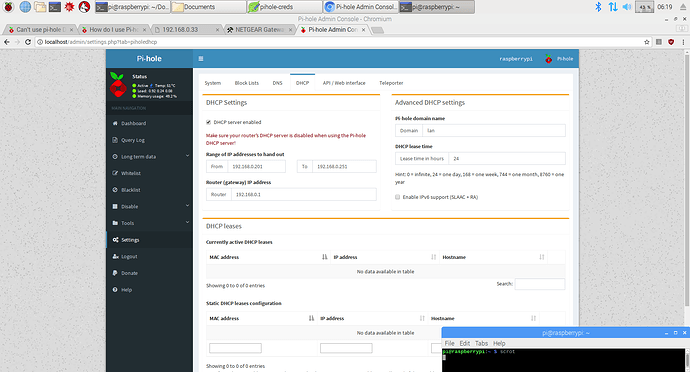Open the Mathematica red spiky icon

[x=69, y=7]
